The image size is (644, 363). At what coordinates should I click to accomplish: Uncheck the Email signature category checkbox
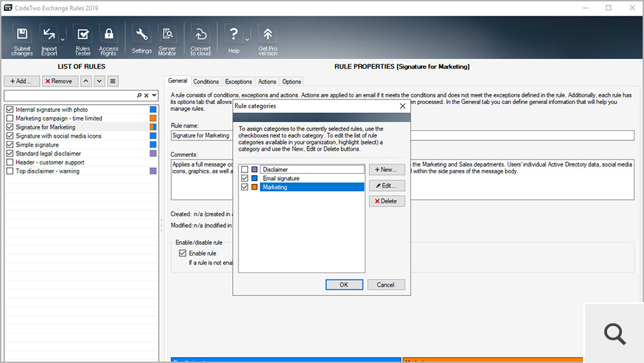coord(245,178)
